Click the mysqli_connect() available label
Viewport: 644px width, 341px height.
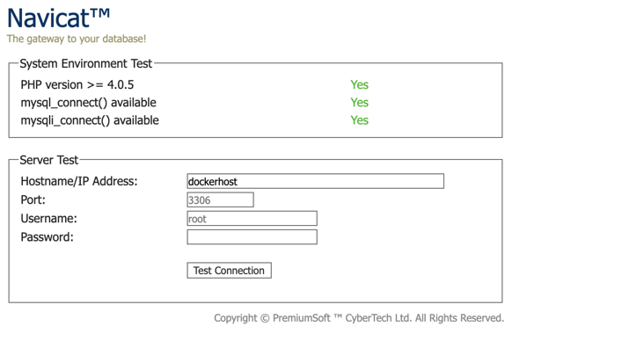(x=90, y=120)
